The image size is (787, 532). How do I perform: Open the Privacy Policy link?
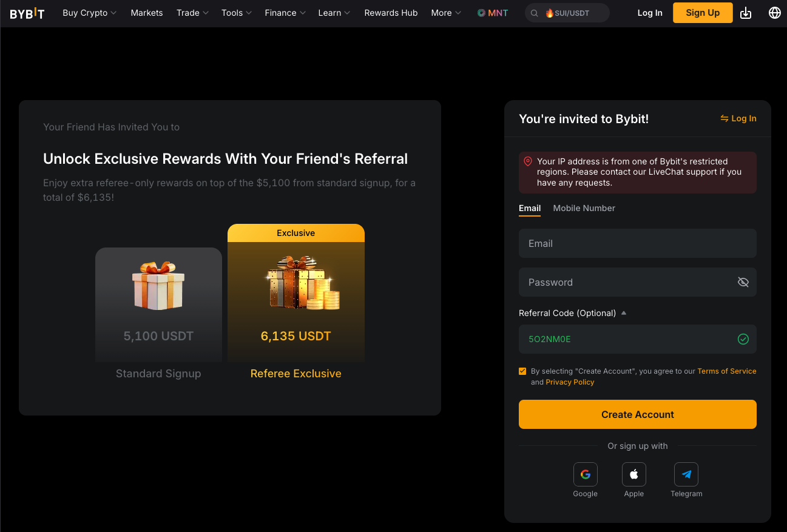pos(569,382)
